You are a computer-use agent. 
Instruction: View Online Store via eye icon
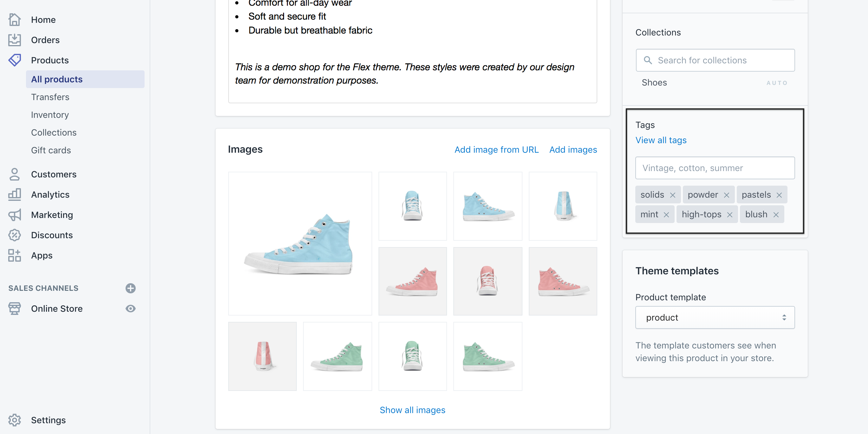[x=130, y=309]
